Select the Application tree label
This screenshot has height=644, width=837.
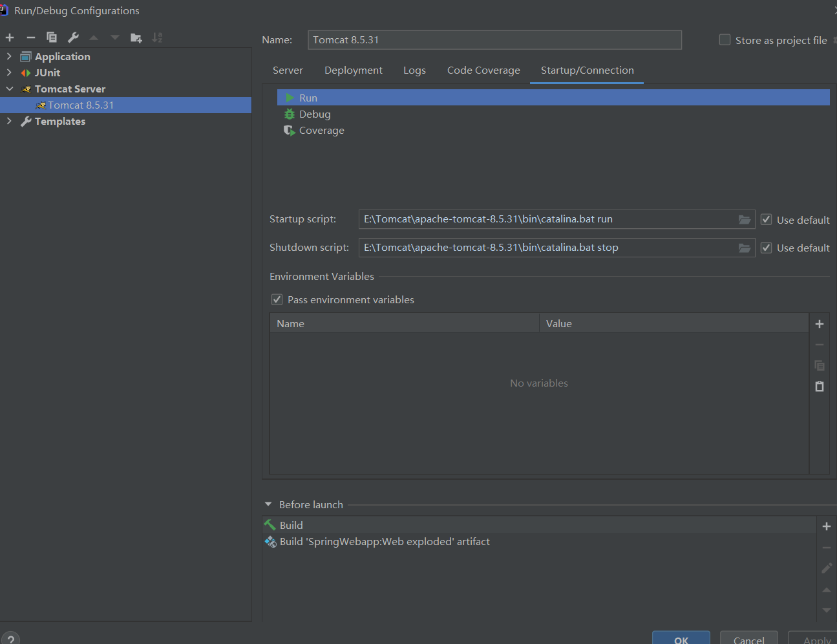coord(62,57)
